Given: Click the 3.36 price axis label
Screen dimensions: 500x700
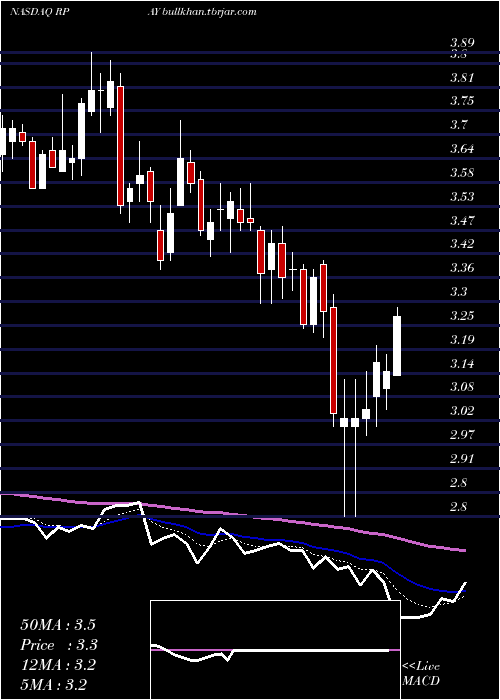Looking at the screenshot, I should point(462,268).
